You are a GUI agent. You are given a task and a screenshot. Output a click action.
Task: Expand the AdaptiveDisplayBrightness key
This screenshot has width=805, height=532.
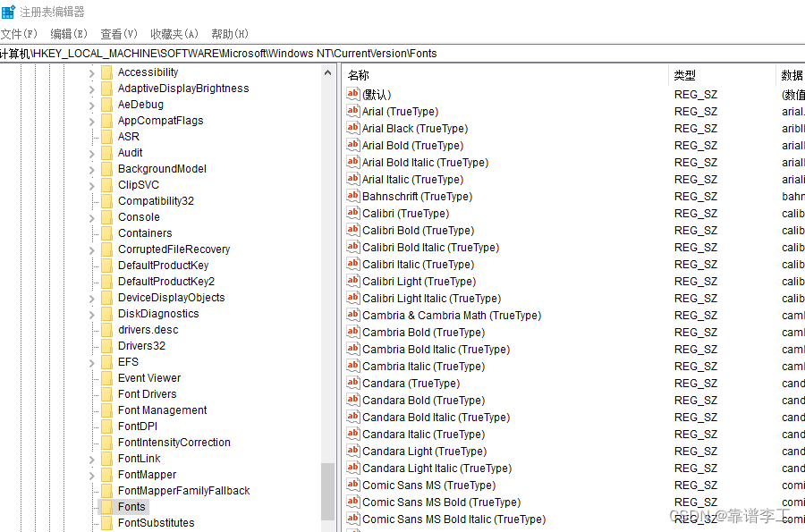tap(92, 89)
